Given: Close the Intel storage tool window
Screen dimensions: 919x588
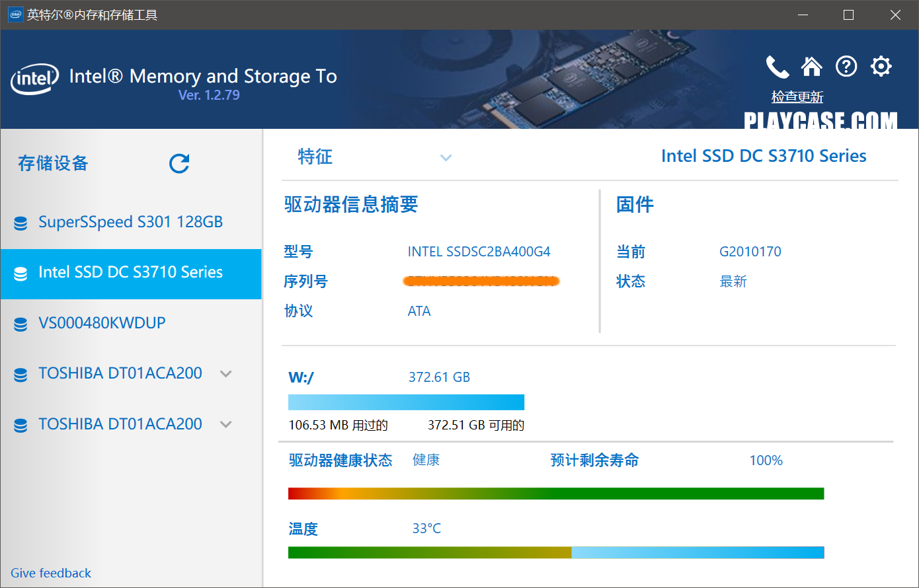Looking at the screenshot, I should [895, 15].
